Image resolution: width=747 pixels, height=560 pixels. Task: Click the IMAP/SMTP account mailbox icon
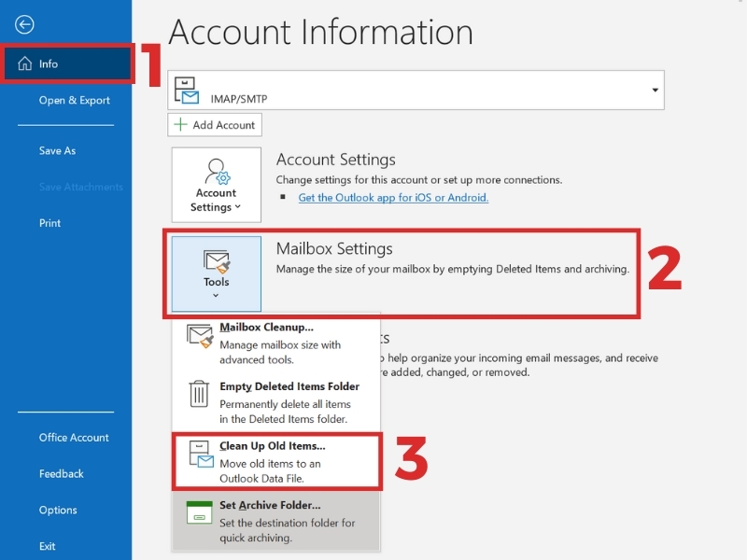pos(186,90)
